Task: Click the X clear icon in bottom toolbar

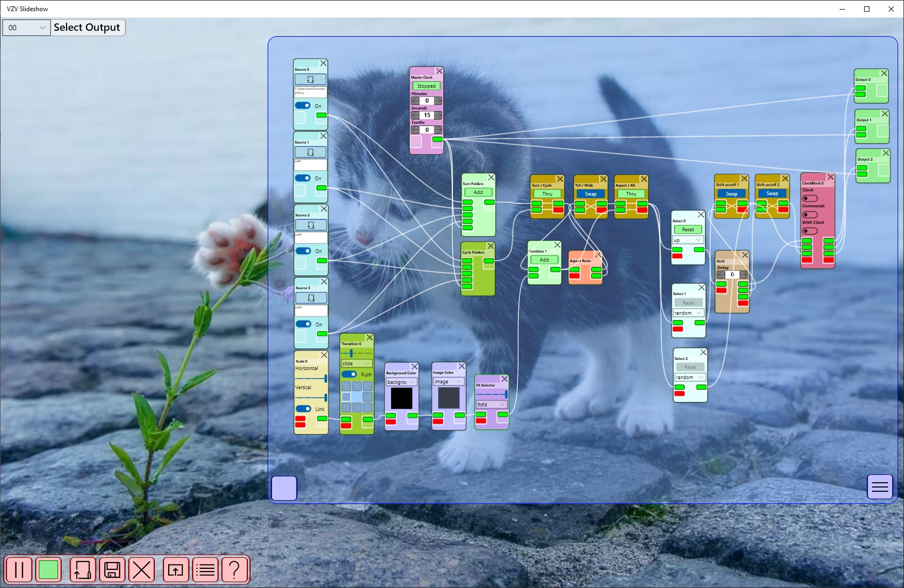Action: coord(141,570)
